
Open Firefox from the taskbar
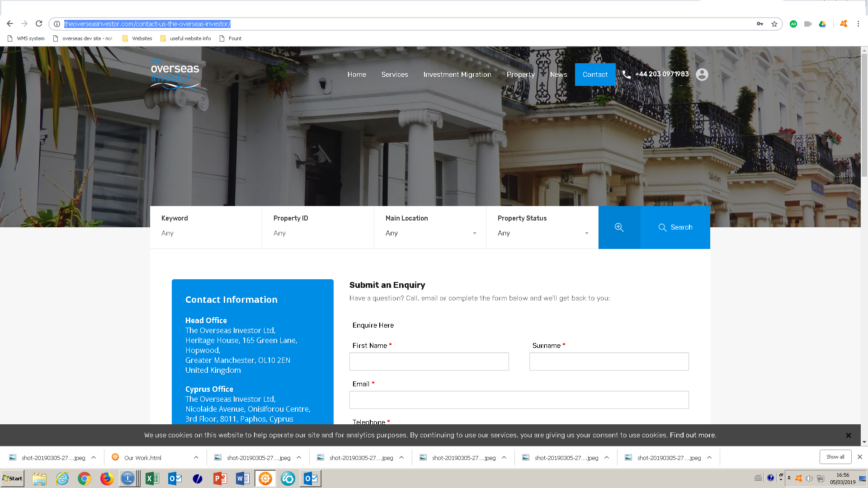(x=107, y=479)
